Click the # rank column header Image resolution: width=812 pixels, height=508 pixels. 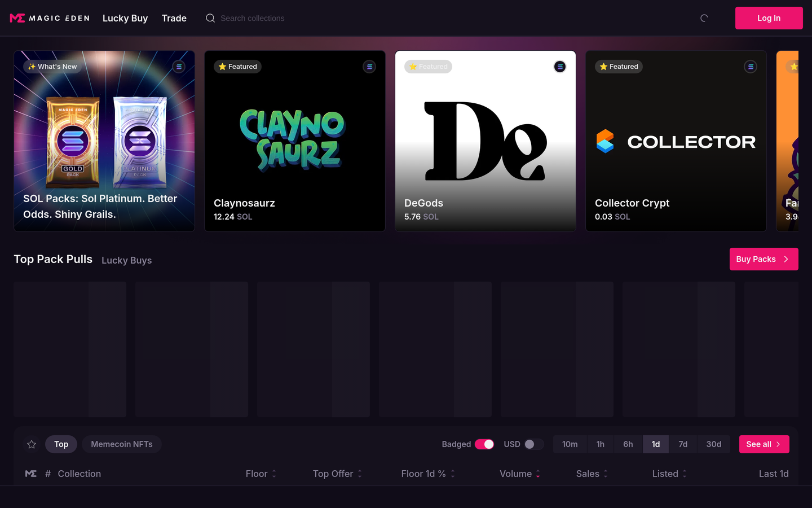click(48, 474)
